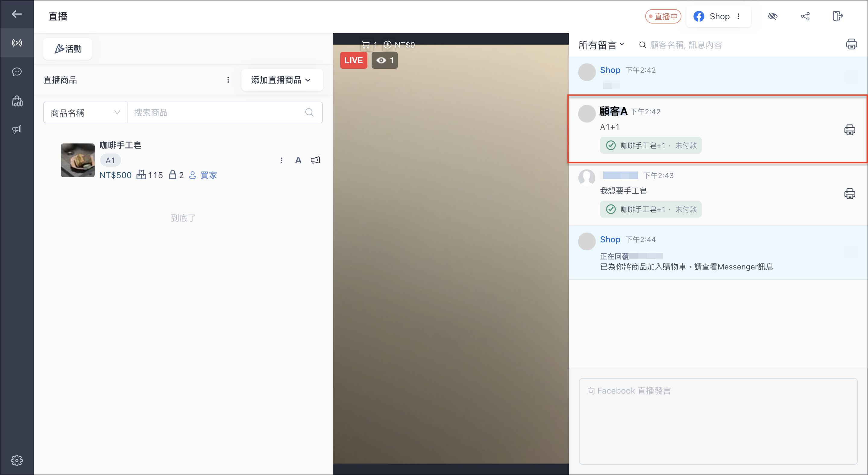The image size is (868, 475).
Task: Click the share icon in header
Action: click(x=805, y=17)
